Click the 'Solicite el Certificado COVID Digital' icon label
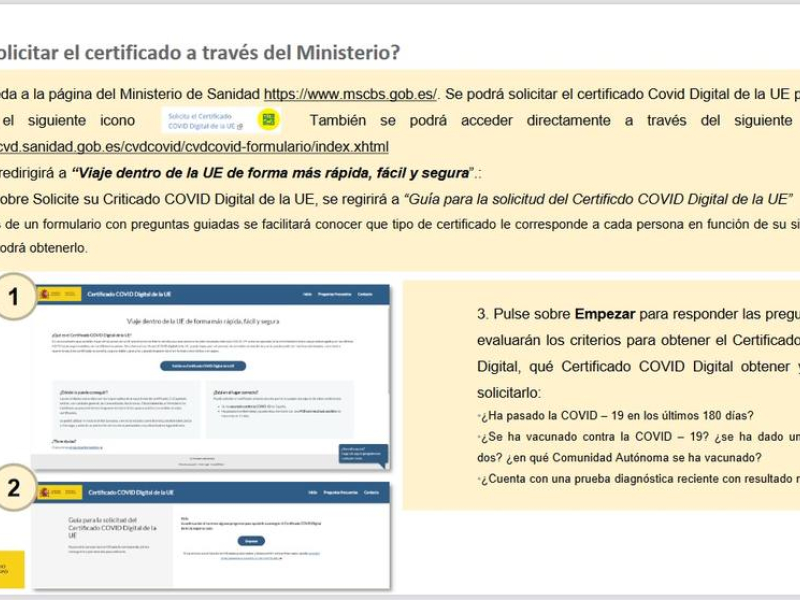This screenshot has width=800, height=600. point(206,121)
